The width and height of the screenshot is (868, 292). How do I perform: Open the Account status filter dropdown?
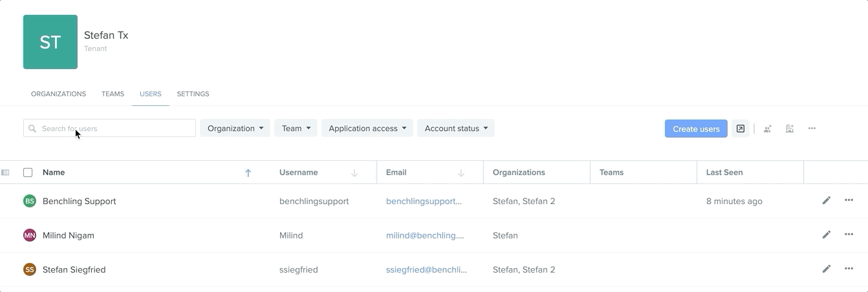coord(456,128)
